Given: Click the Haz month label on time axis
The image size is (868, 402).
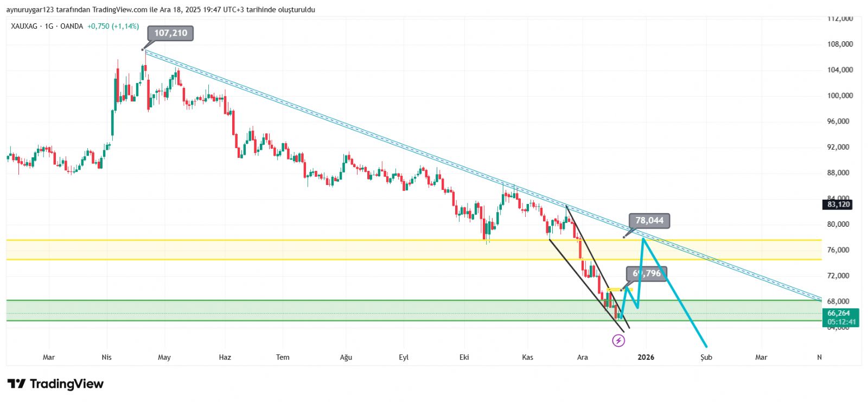Looking at the screenshot, I should coord(225,357).
